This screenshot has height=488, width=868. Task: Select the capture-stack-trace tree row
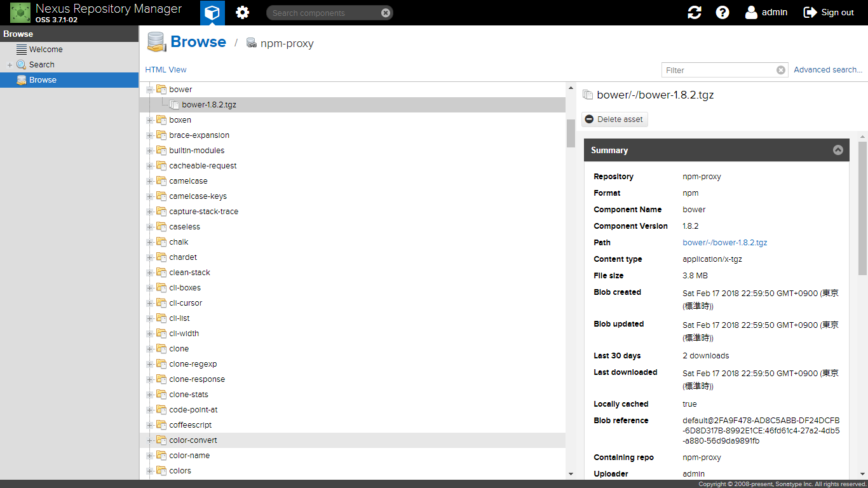point(353,212)
